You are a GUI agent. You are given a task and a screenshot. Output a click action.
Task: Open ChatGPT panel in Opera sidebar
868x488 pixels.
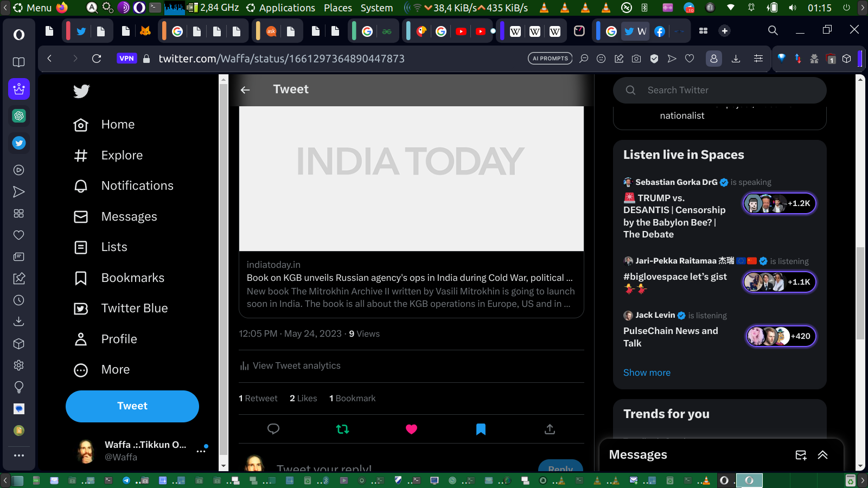[19, 115]
